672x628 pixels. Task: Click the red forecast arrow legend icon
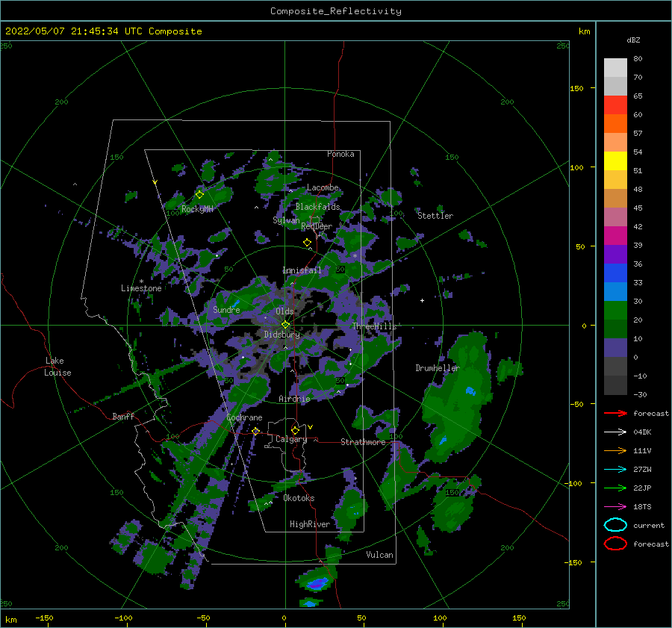[x=615, y=413]
